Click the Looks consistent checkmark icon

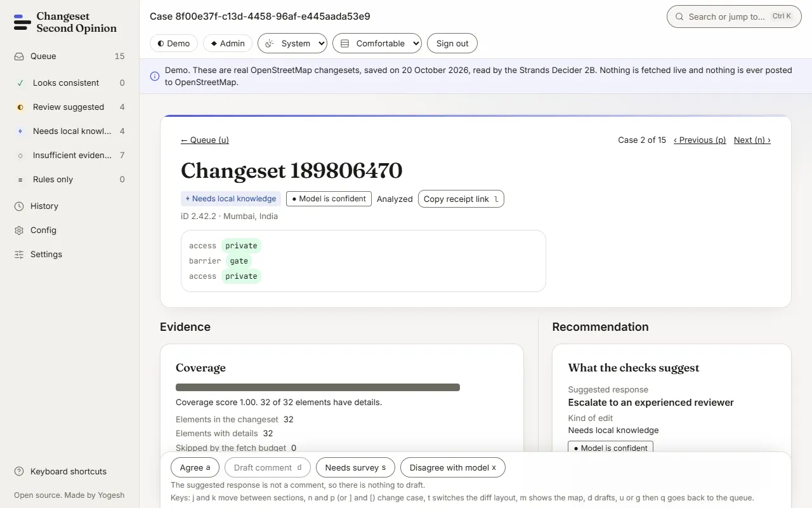coord(20,83)
